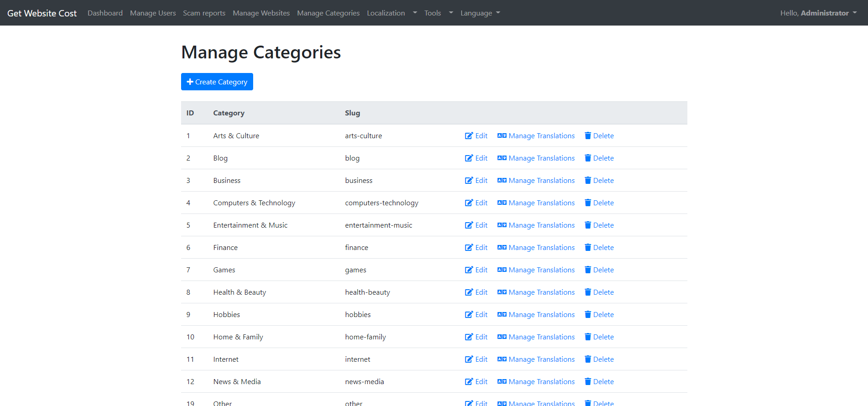Click the translations icon for Business row

[x=502, y=180]
